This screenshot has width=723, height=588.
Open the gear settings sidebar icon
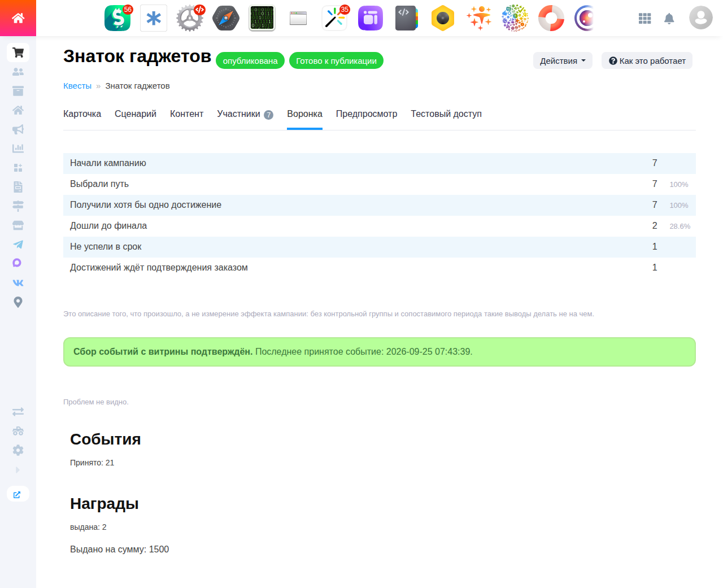click(18, 450)
